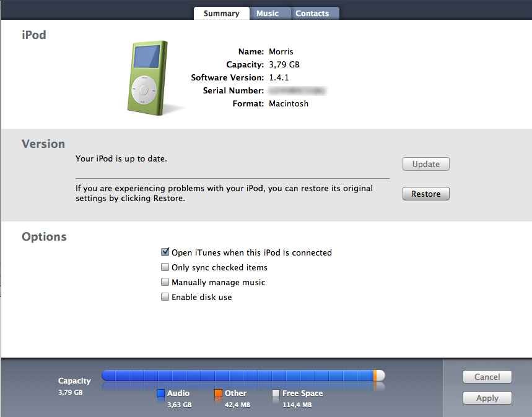Click the Audio label in capacity legend
Image resolution: width=532 pixels, height=417 pixels.
click(x=178, y=393)
